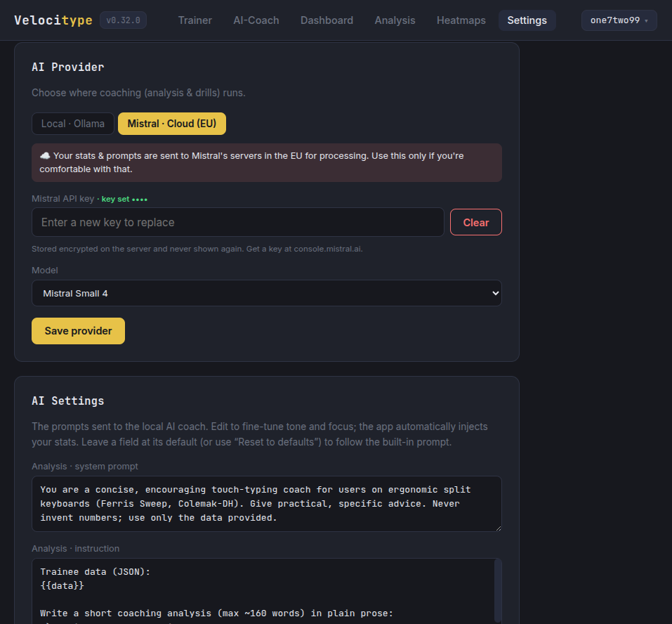This screenshot has width=672, height=624.
Task: Click the 'AI Provider' heading
Action: tap(67, 67)
